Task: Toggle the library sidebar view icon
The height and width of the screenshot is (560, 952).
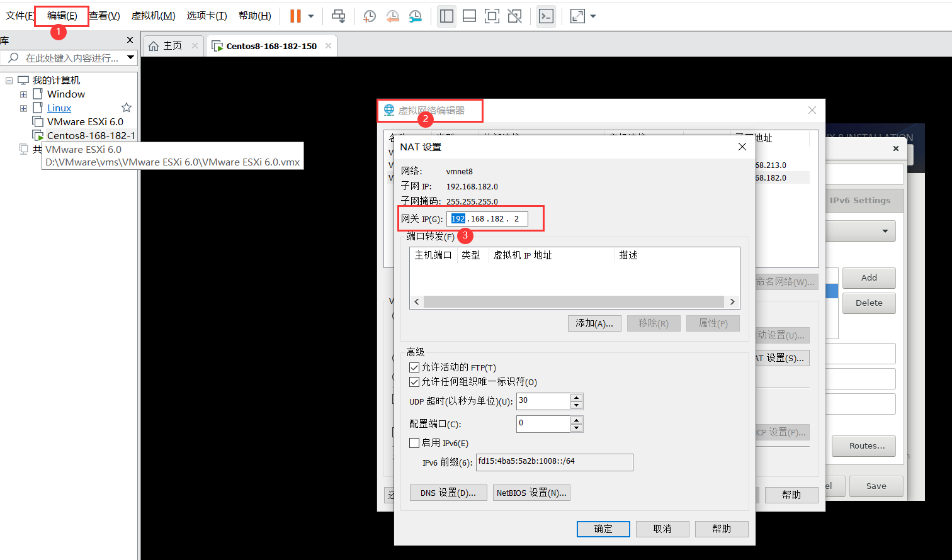Action: 447,16
